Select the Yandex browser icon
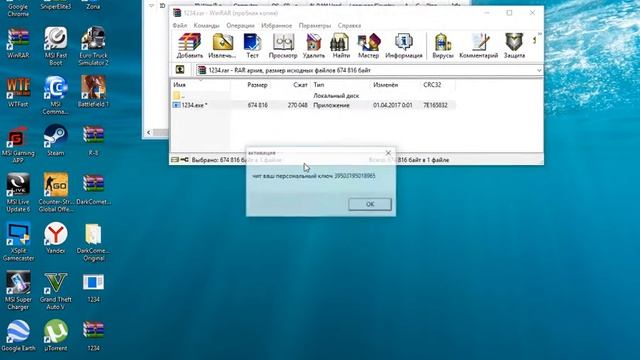Screen dimensions: 640x360 56,238
